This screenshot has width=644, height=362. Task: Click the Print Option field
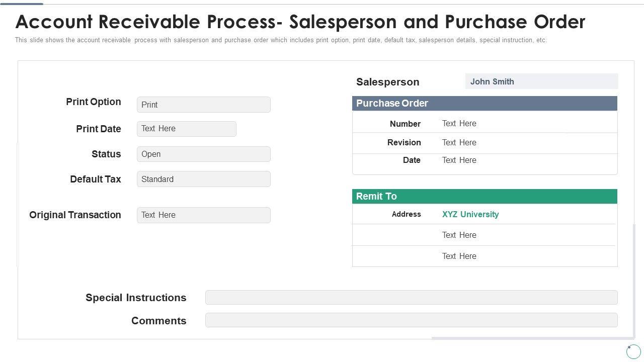click(x=203, y=105)
